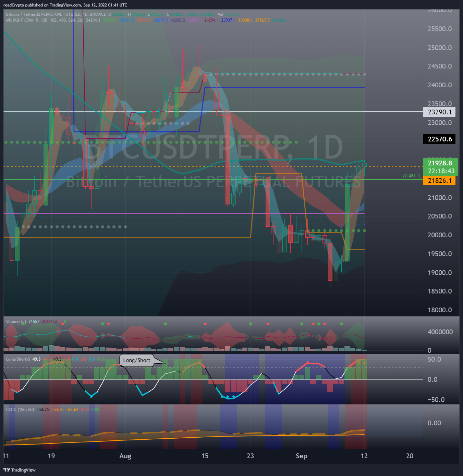Select the Volume (5) indicator legend
Viewport: 463px width, 476px height.
tap(16, 322)
